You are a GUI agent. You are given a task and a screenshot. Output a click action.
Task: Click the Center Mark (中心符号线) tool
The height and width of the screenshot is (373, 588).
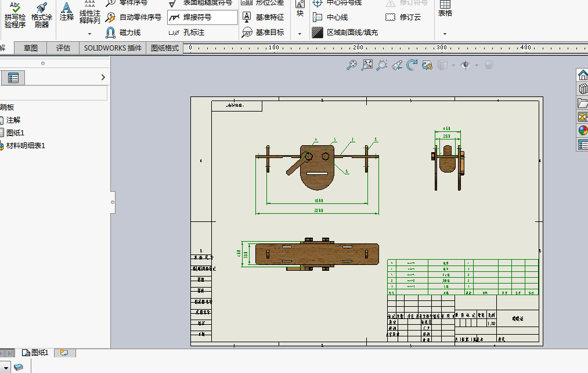pos(337,3)
